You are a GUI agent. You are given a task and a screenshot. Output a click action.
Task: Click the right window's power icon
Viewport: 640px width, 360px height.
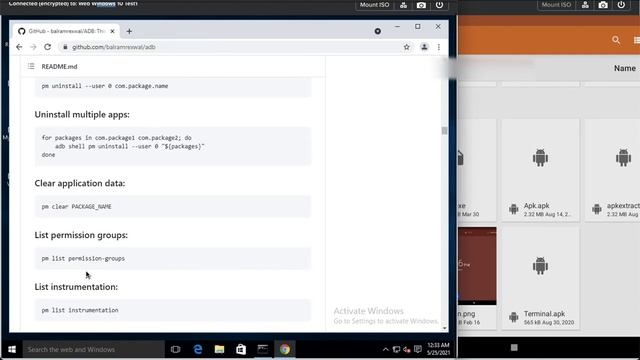click(x=621, y=5)
